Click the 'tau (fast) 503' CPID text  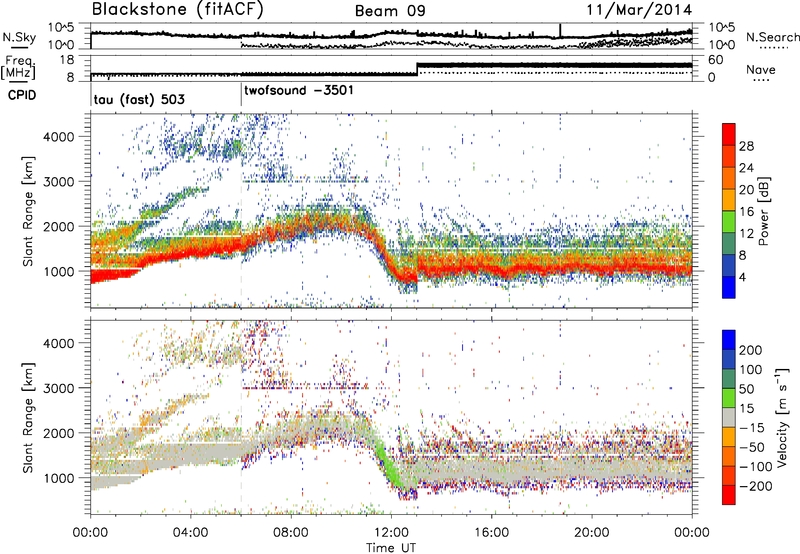[139, 99]
